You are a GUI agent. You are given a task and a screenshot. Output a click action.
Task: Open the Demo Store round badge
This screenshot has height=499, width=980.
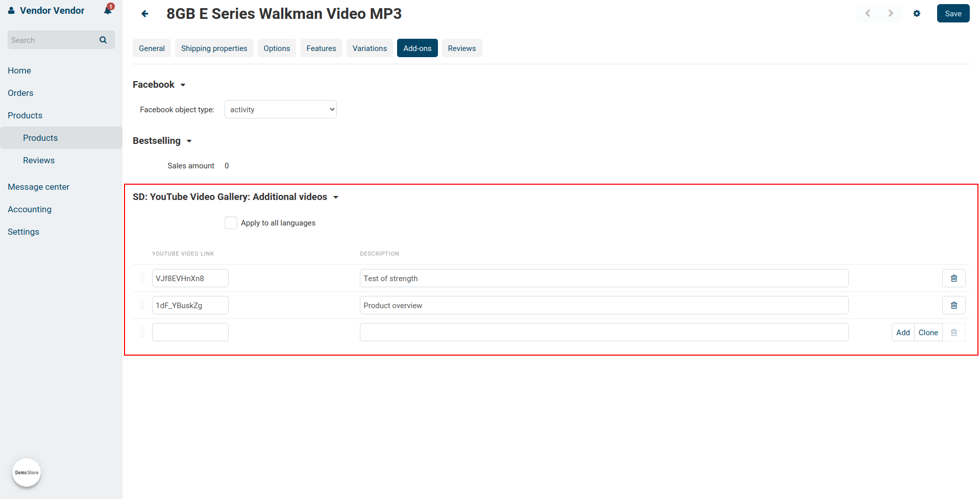coord(27,472)
